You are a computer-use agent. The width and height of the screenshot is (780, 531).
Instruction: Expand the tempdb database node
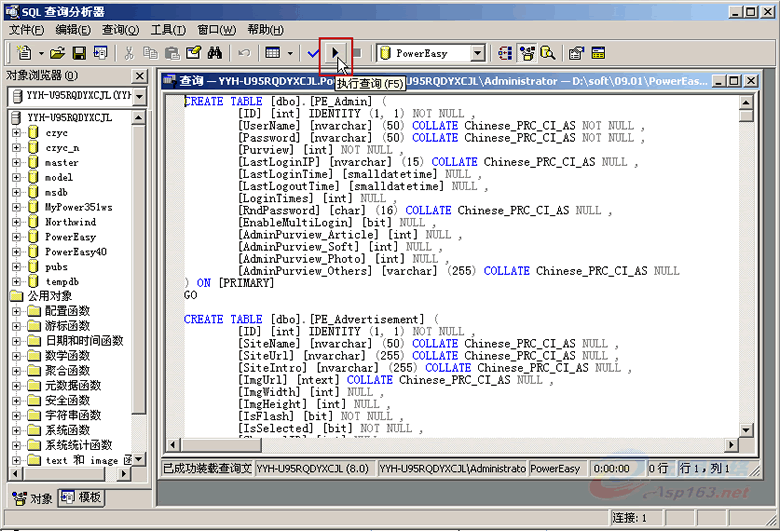(x=16, y=282)
